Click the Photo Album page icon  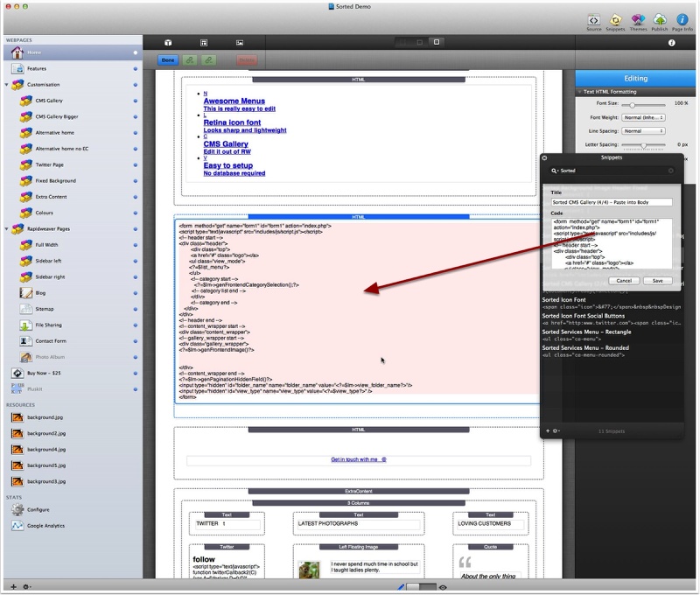click(x=26, y=357)
